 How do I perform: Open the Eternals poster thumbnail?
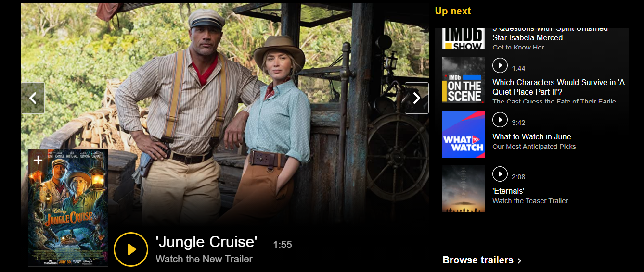click(x=464, y=188)
